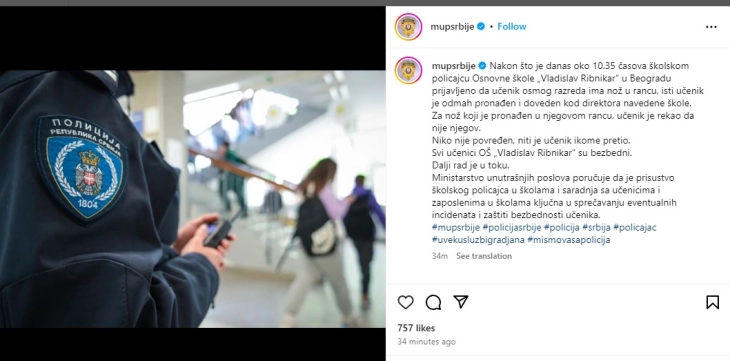Open the three-dots more options menu
This screenshot has width=730, height=361.
coord(711,27)
